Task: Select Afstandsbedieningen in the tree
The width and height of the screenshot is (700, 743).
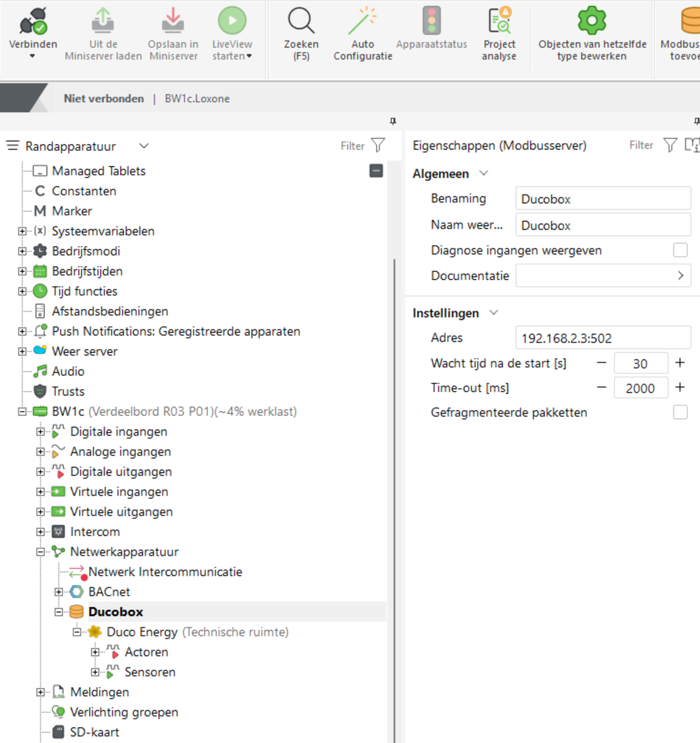Action: 110,311
